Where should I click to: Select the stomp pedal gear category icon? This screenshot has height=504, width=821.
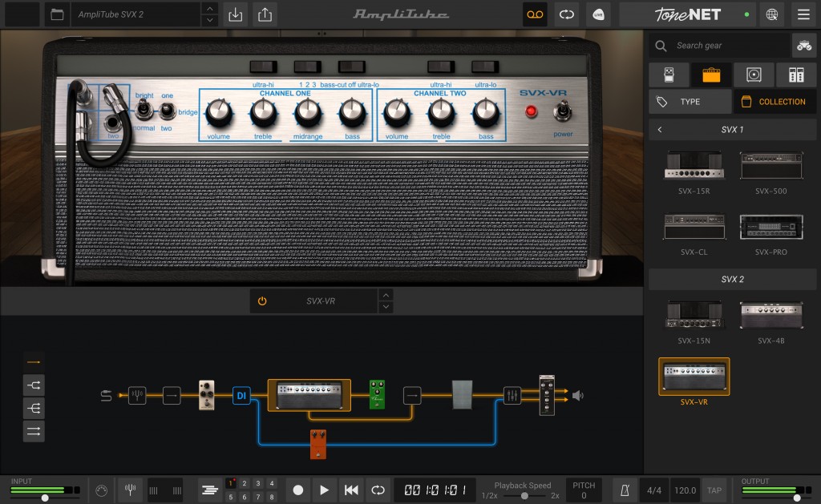click(x=669, y=75)
